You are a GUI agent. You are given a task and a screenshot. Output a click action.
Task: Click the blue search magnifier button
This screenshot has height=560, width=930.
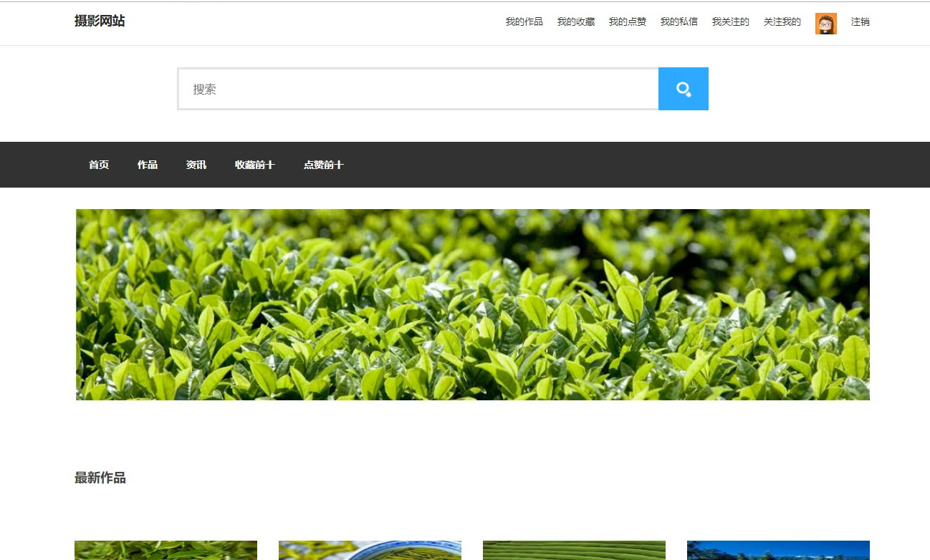tap(683, 89)
